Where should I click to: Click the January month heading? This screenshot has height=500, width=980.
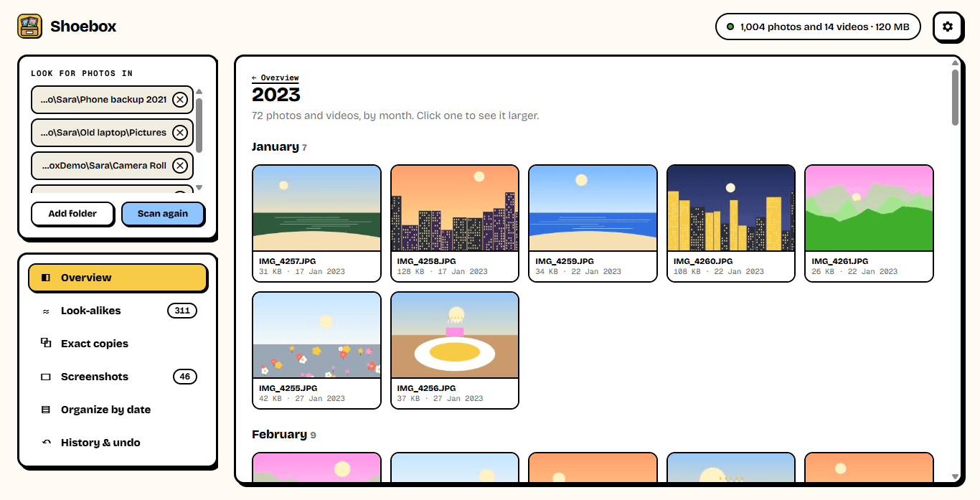click(275, 147)
